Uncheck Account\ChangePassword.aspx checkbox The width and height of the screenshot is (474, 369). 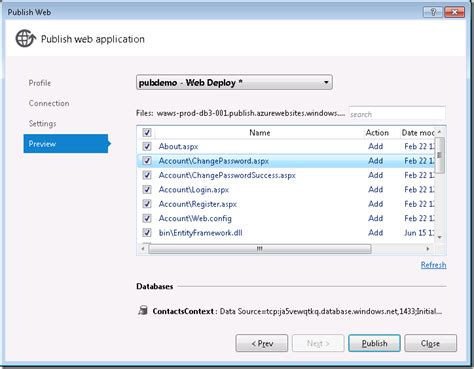click(147, 161)
